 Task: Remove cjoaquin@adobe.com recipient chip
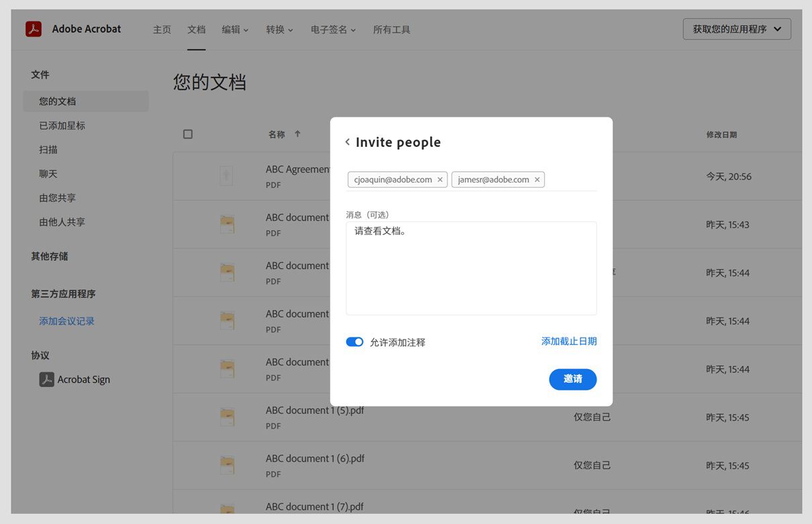[x=440, y=179]
